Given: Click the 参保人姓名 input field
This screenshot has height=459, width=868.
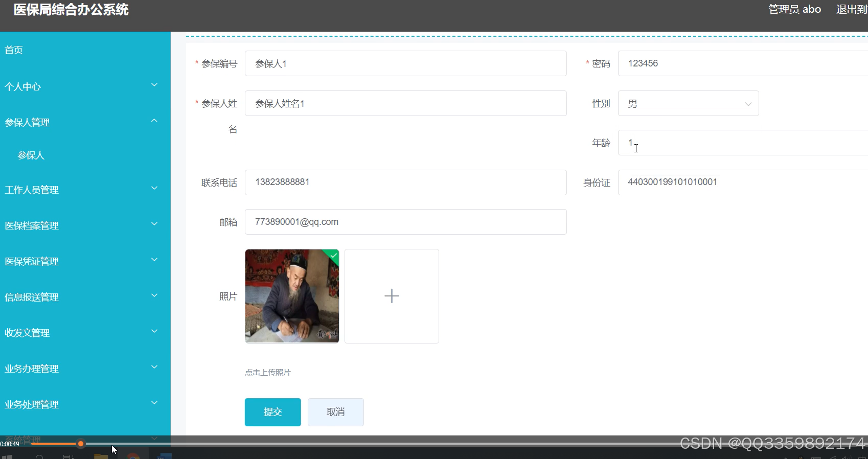Looking at the screenshot, I should [405, 103].
